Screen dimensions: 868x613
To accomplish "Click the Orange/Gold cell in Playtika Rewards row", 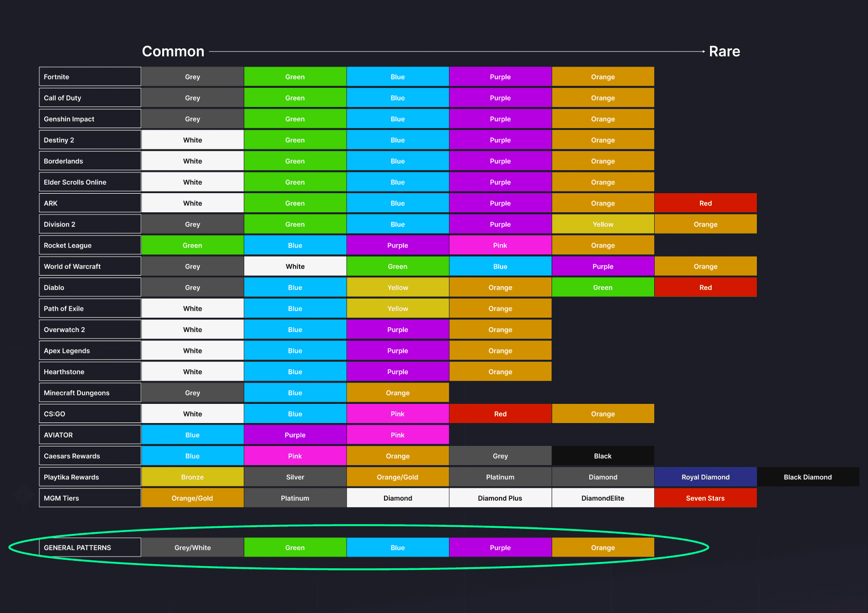I will [398, 477].
